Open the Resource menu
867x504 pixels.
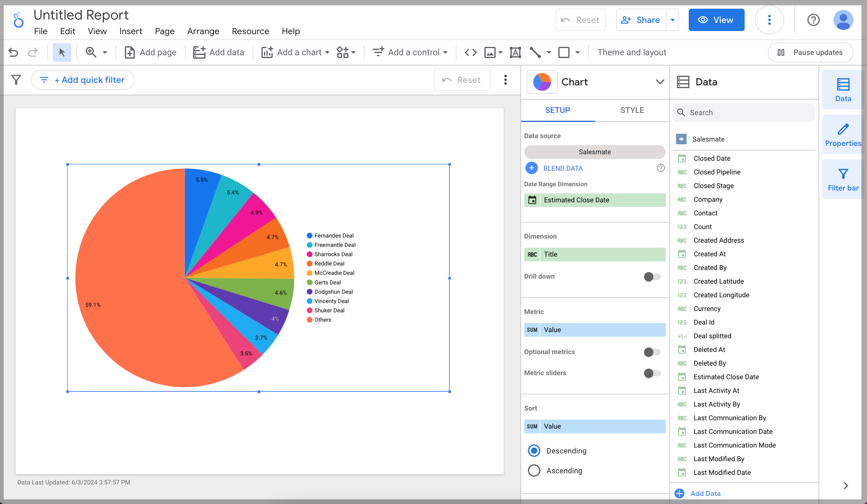250,31
